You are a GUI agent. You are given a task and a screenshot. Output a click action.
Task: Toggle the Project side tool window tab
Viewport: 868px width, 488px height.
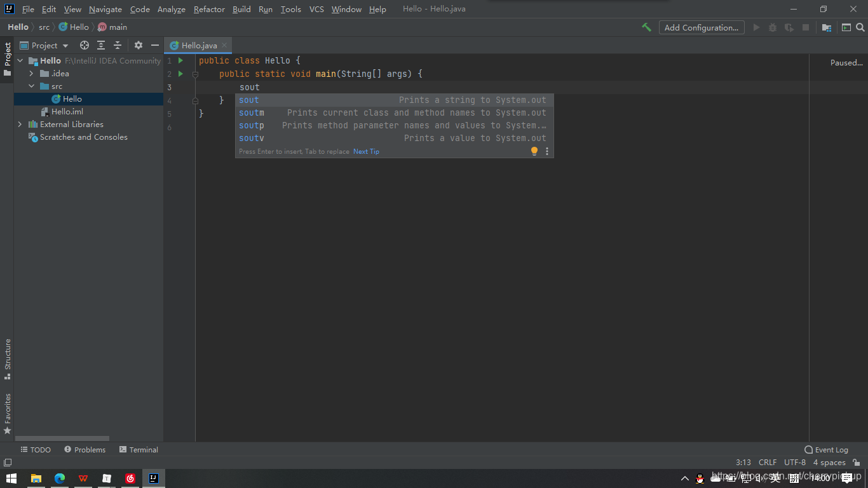point(7,59)
